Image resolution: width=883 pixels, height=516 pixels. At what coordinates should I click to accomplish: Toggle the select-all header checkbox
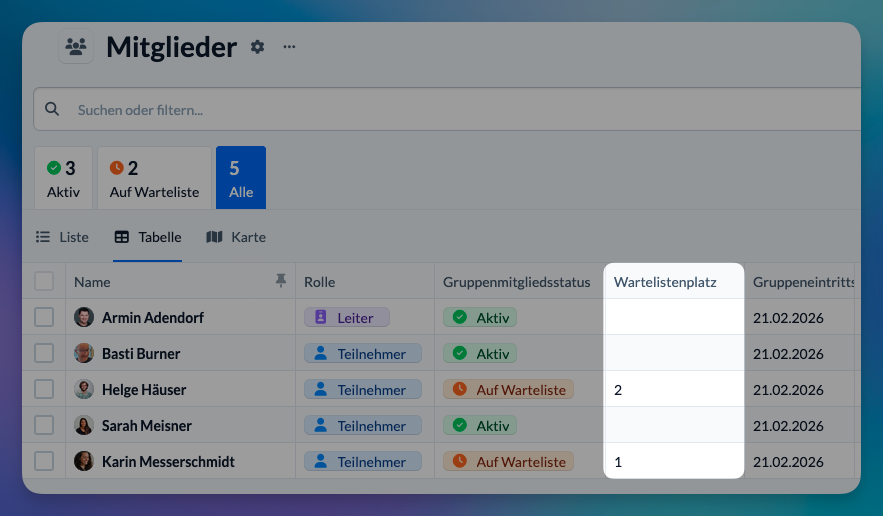click(44, 281)
